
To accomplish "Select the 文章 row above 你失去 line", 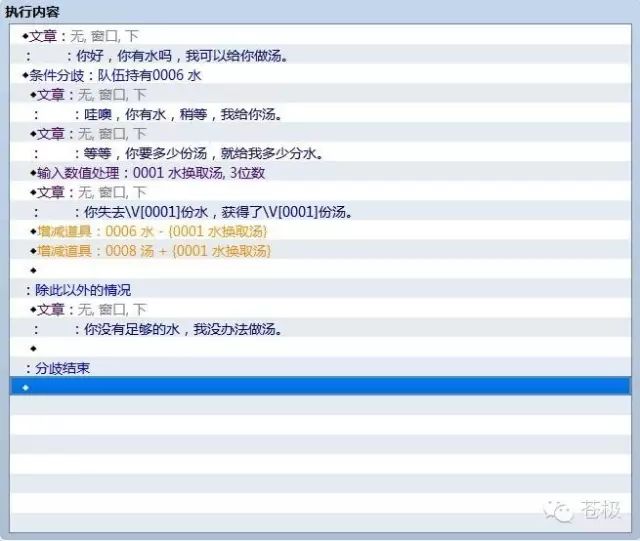I will coord(320,192).
